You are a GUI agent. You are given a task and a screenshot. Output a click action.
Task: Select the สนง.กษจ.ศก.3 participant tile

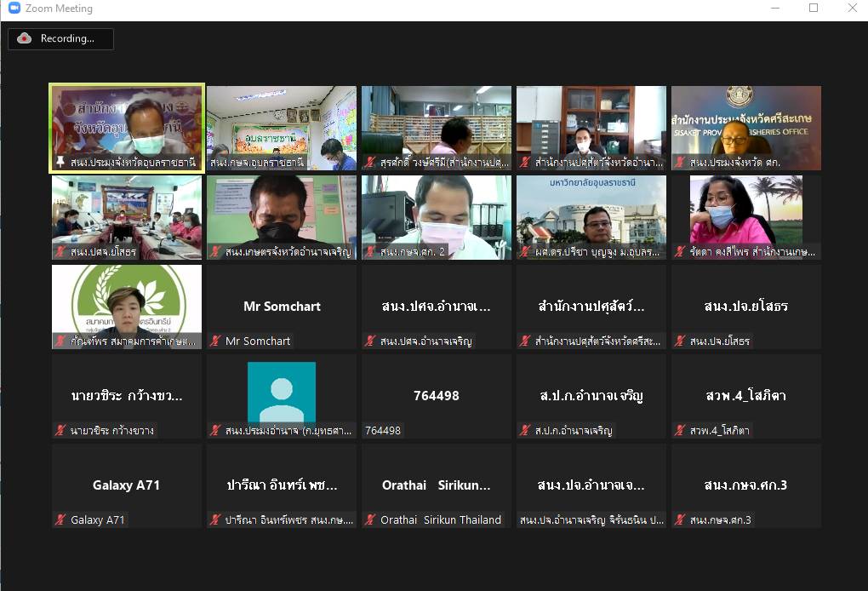coord(745,485)
